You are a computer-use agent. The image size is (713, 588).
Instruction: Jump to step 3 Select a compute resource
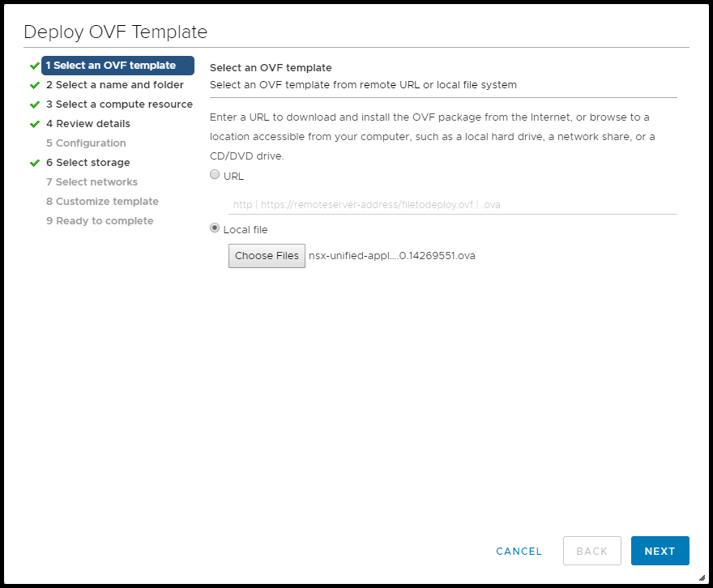[119, 104]
